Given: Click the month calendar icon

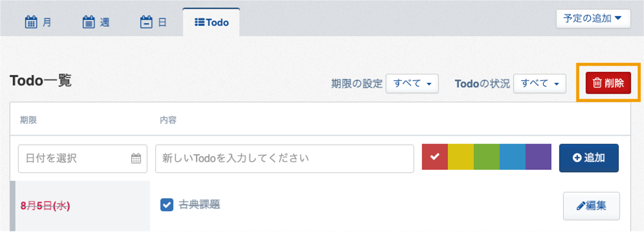Looking at the screenshot, I should pos(31,22).
